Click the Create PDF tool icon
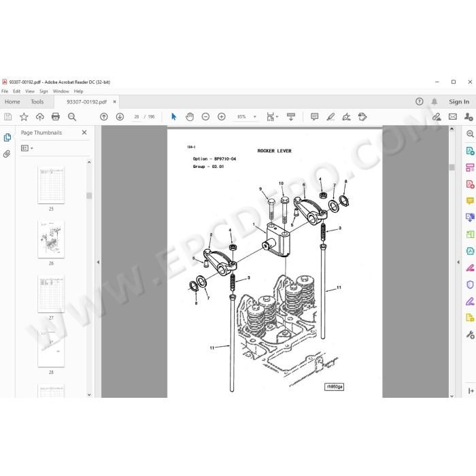Image resolution: width=476 pixels, height=476 pixels. tap(470, 184)
